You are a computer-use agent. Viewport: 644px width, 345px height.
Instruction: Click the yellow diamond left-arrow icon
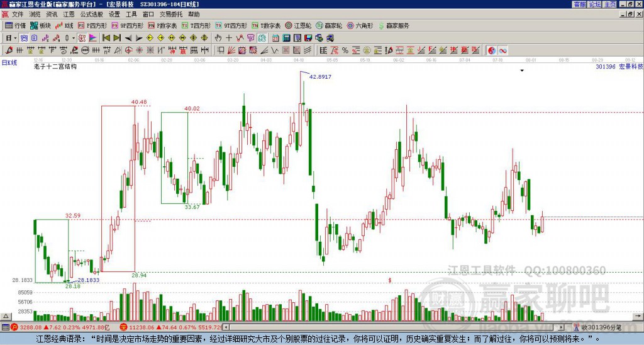coord(150,38)
